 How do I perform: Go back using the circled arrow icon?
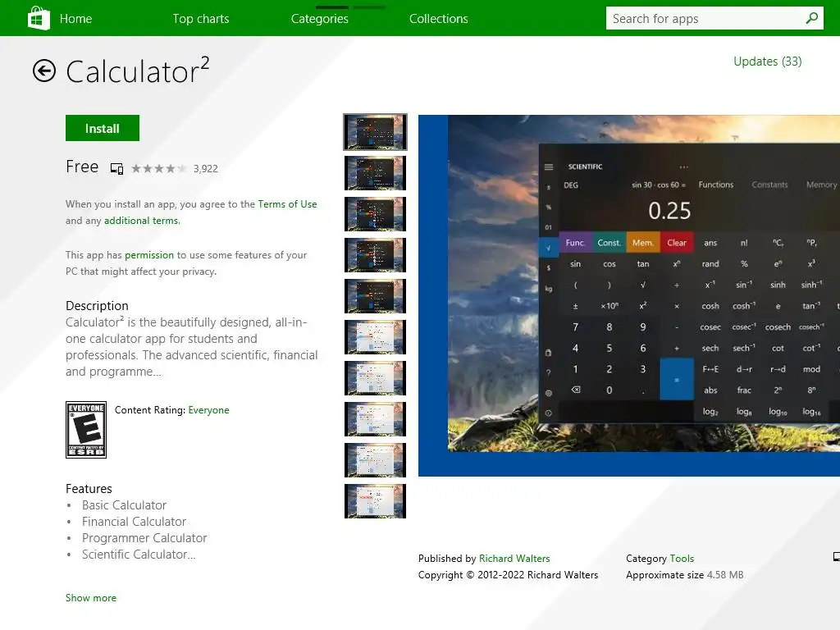44,71
